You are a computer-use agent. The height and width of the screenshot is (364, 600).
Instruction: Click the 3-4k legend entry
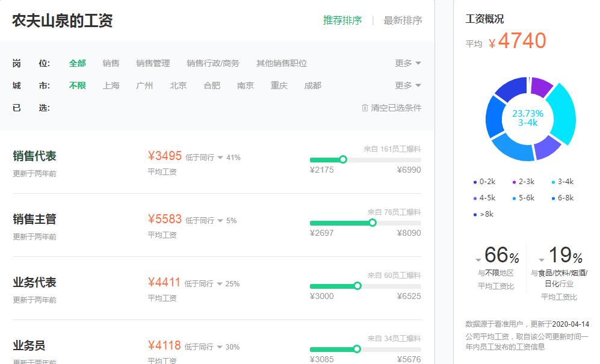(x=563, y=182)
